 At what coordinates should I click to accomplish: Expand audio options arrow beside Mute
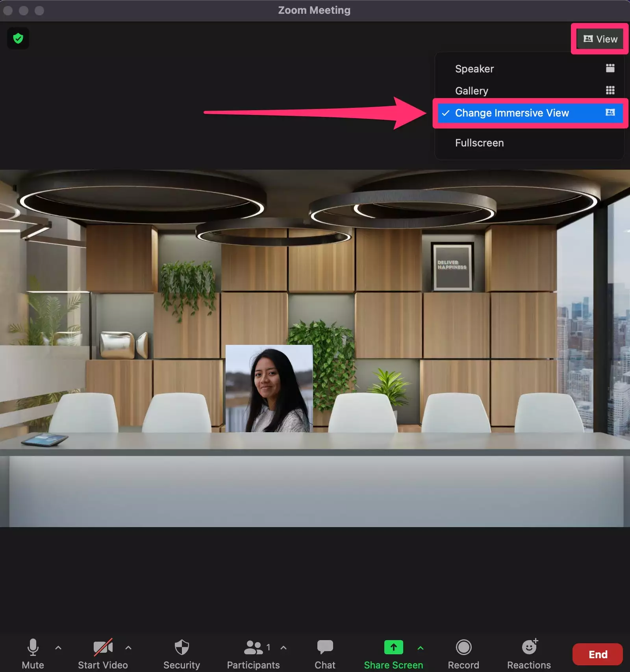pos(58,648)
